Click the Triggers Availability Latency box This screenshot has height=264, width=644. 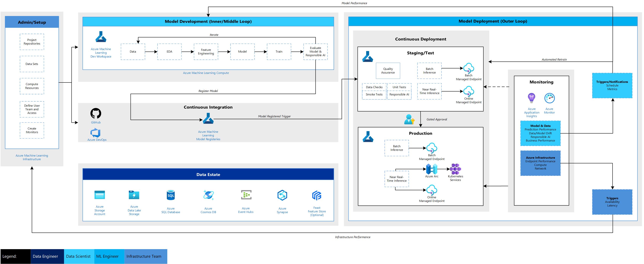coord(612,202)
